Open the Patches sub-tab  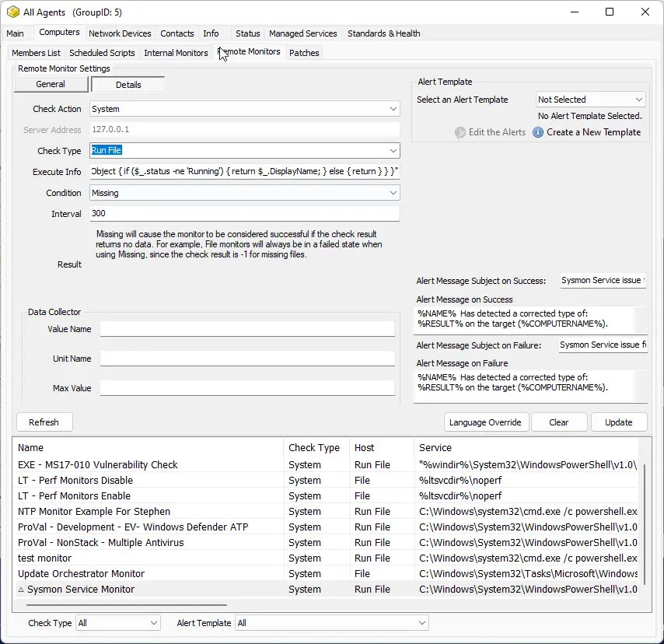tap(304, 53)
